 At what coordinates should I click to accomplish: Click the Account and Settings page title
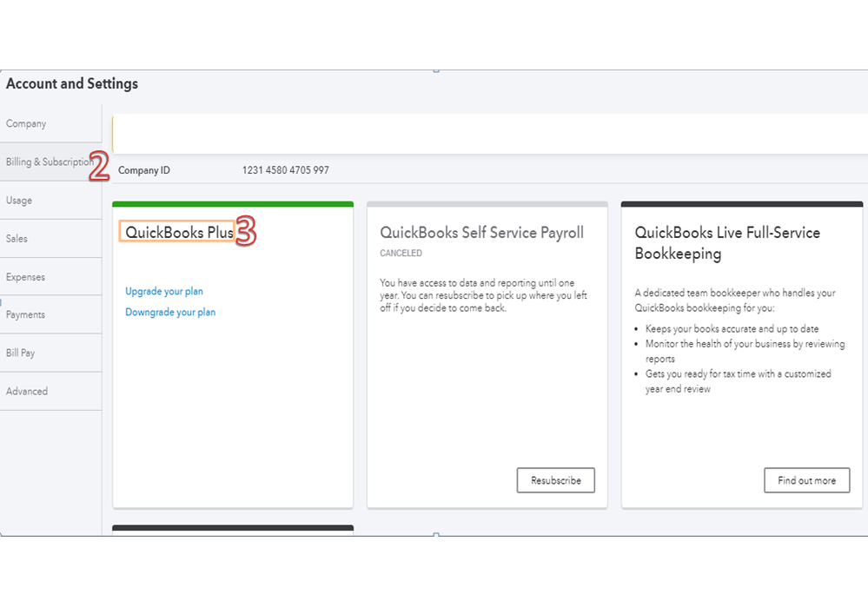pos(72,84)
